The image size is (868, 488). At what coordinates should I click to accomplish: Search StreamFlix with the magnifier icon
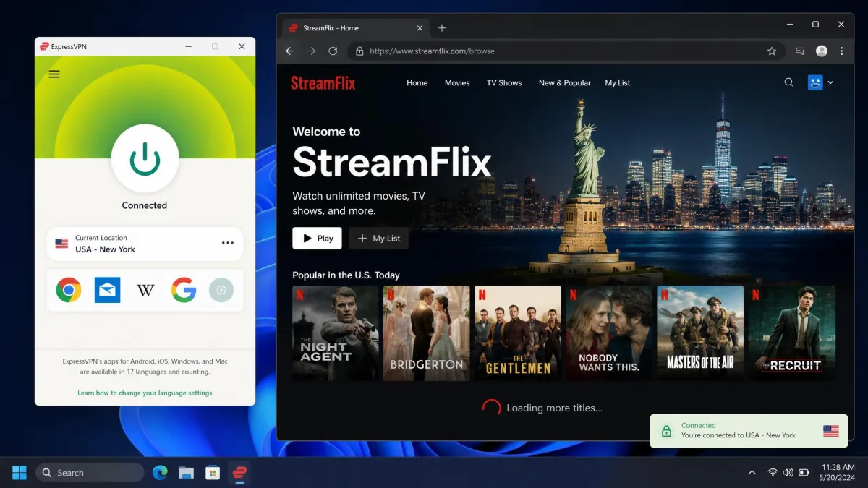pyautogui.click(x=789, y=82)
